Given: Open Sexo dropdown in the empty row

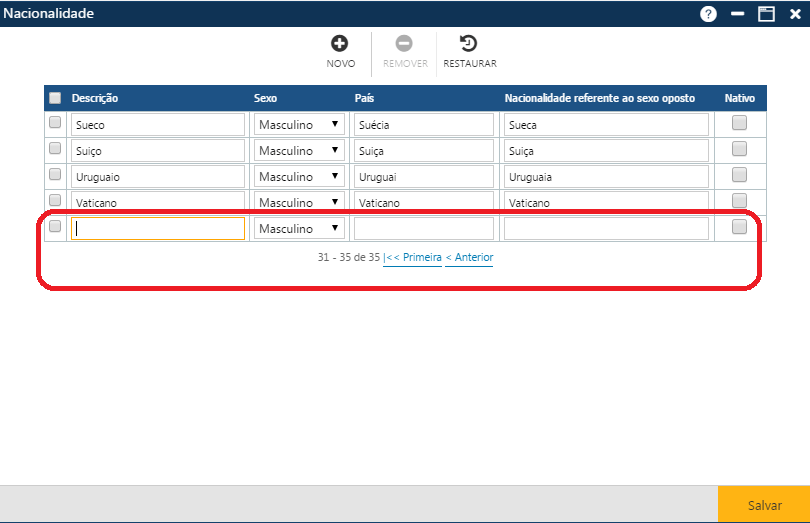Looking at the screenshot, I should [x=299, y=229].
